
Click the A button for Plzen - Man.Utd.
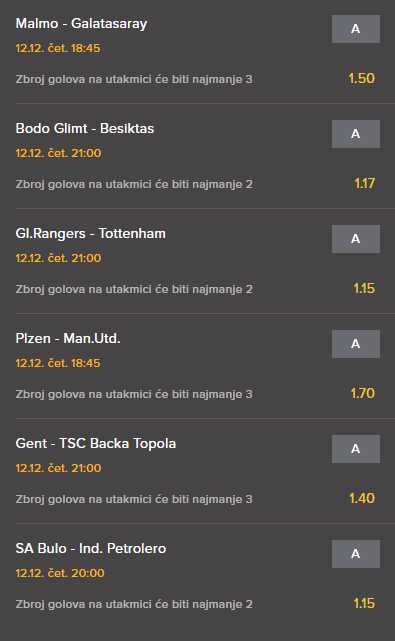tap(356, 344)
